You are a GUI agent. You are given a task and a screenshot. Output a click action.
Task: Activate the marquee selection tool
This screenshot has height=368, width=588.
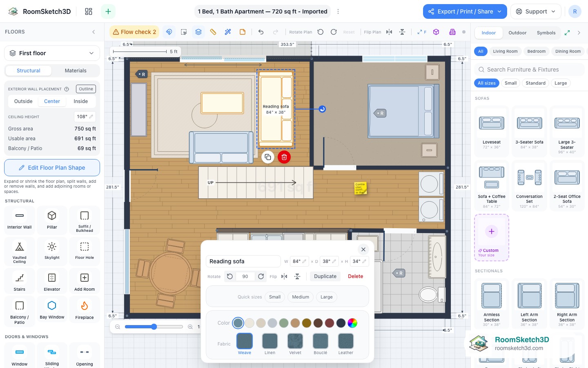tap(184, 32)
